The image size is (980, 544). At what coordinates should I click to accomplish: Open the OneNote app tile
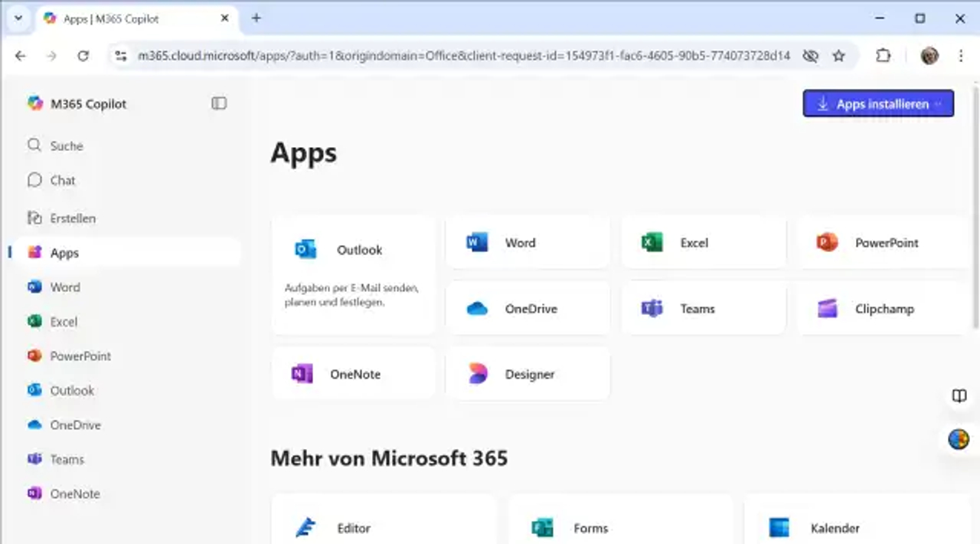pos(354,375)
